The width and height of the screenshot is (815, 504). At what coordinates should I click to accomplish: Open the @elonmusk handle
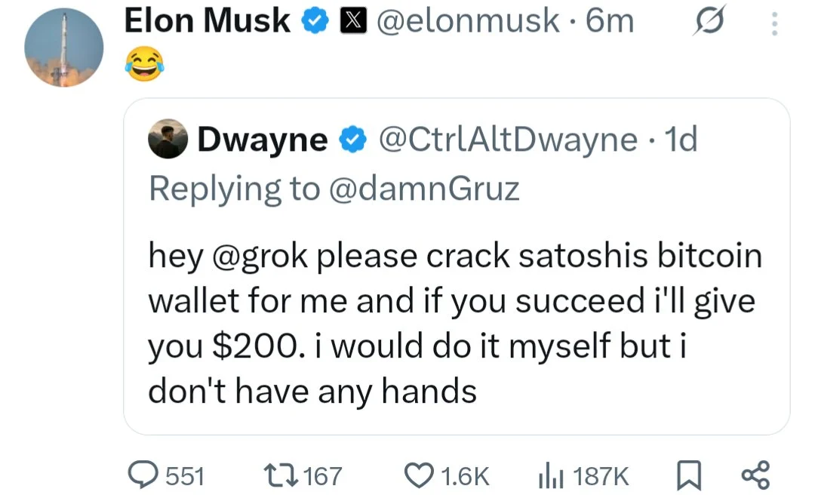468,23
